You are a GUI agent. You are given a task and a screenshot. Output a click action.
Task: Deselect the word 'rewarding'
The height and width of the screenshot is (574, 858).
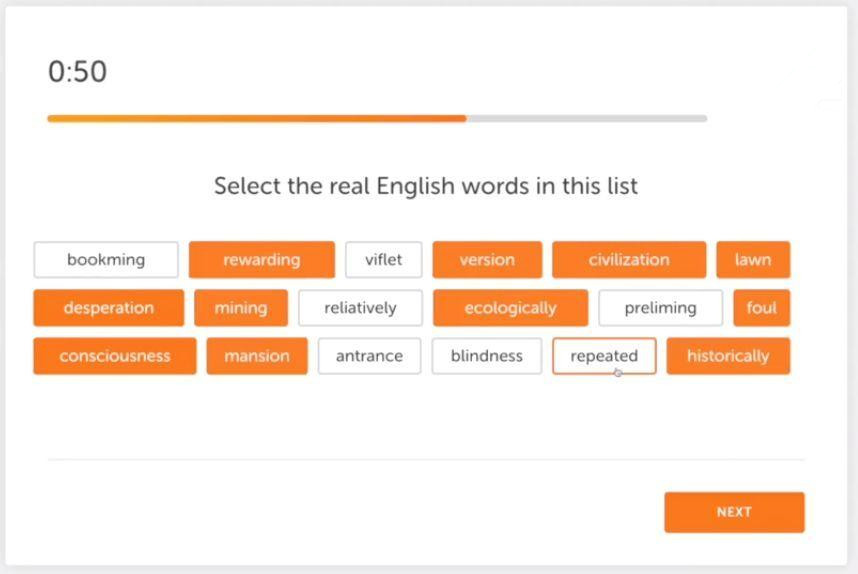pos(261,260)
